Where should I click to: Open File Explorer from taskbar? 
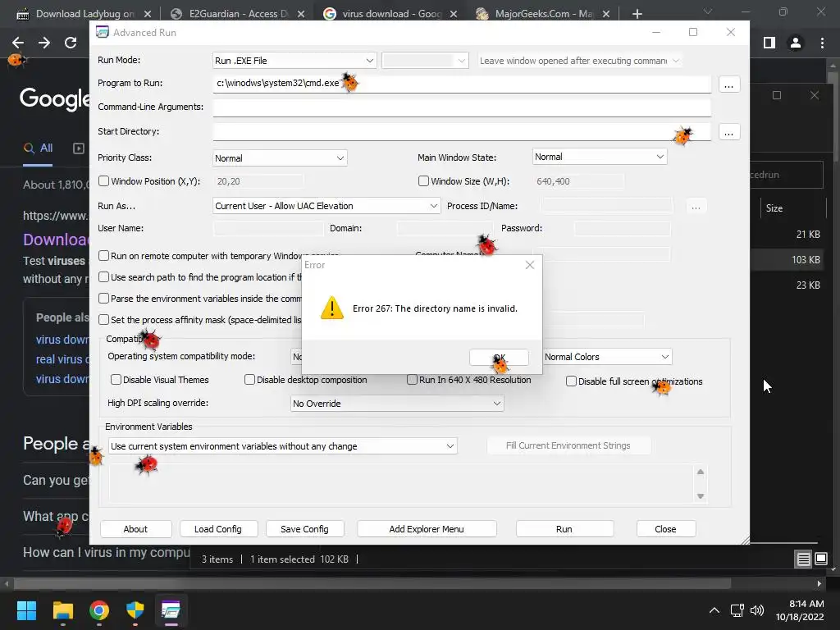coord(62,610)
